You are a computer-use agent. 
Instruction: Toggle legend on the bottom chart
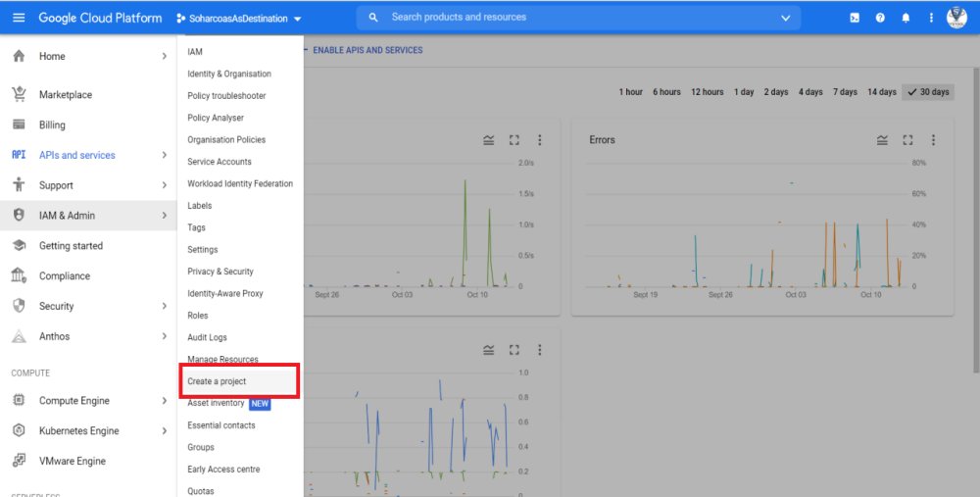point(489,350)
